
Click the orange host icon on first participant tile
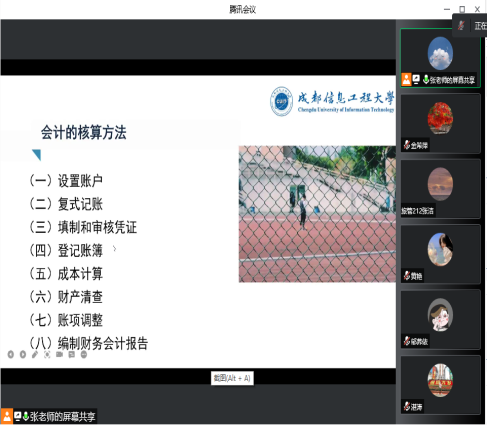pos(406,80)
